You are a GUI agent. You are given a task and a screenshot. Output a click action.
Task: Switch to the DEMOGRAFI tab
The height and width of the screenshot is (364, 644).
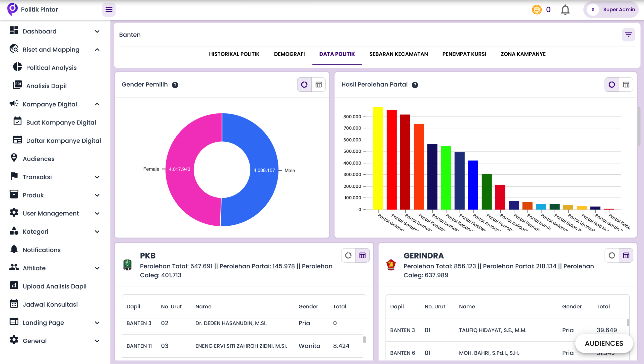(x=289, y=54)
